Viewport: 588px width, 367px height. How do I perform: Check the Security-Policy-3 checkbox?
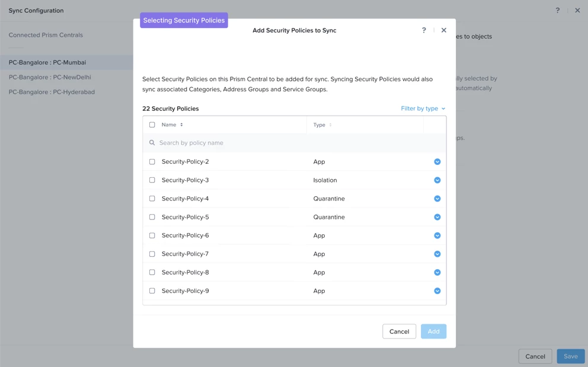[152, 180]
